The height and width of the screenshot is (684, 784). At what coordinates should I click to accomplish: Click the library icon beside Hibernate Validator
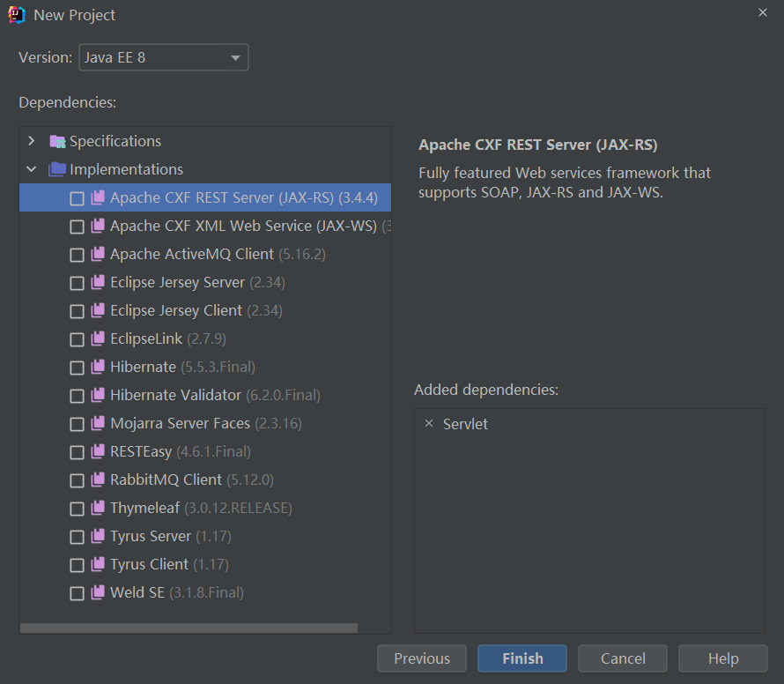coord(98,395)
